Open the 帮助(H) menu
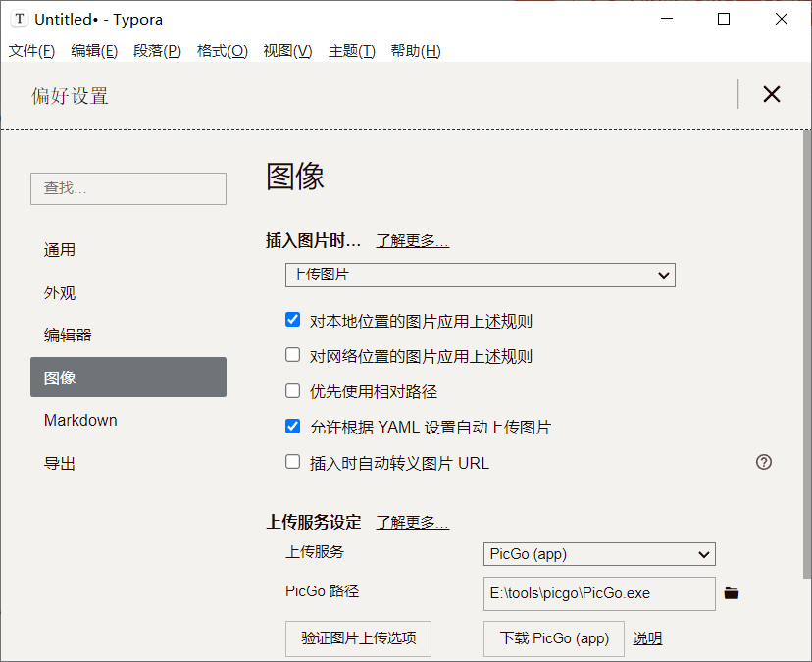Image resolution: width=812 pixels, height=662 pixels. (x=416, y=51)
